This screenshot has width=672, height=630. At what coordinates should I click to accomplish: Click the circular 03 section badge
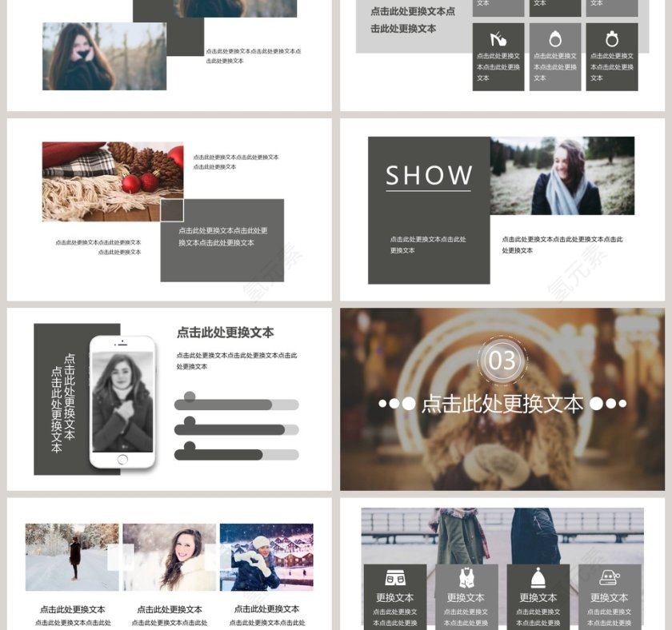[502, 361]
